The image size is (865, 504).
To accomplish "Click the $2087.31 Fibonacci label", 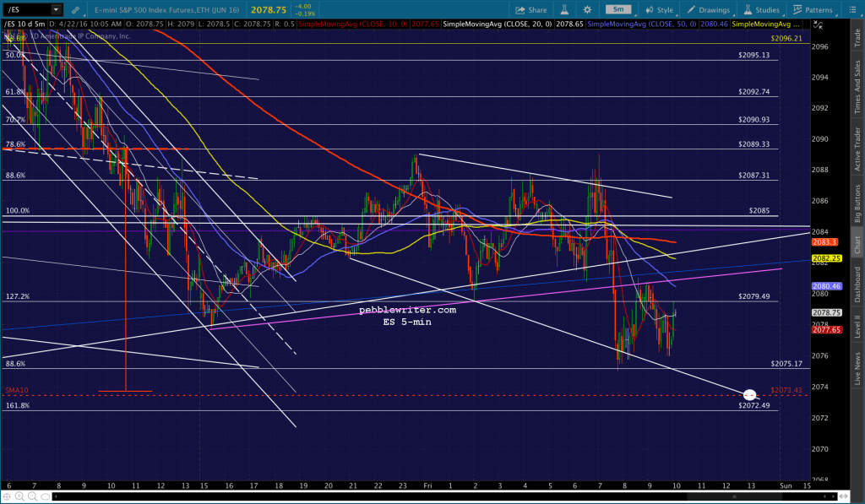I will (753, 176).
